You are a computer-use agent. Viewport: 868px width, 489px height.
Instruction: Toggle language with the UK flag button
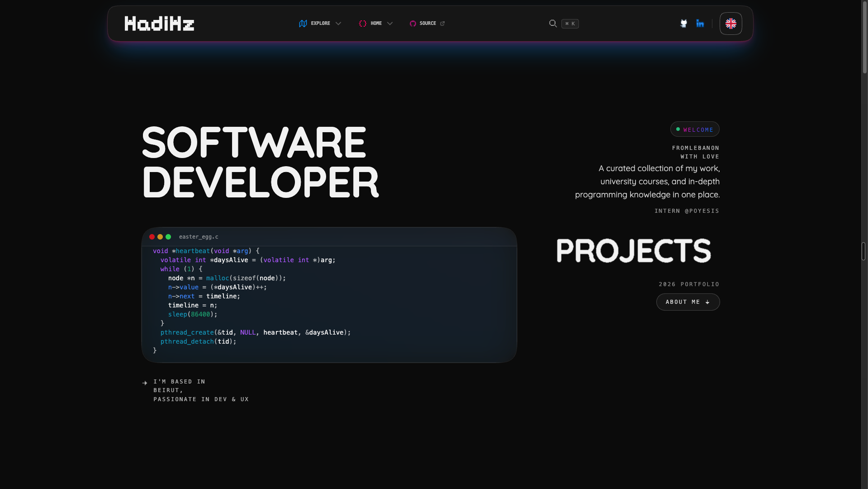pyautogui.click(x=731, y=24)
